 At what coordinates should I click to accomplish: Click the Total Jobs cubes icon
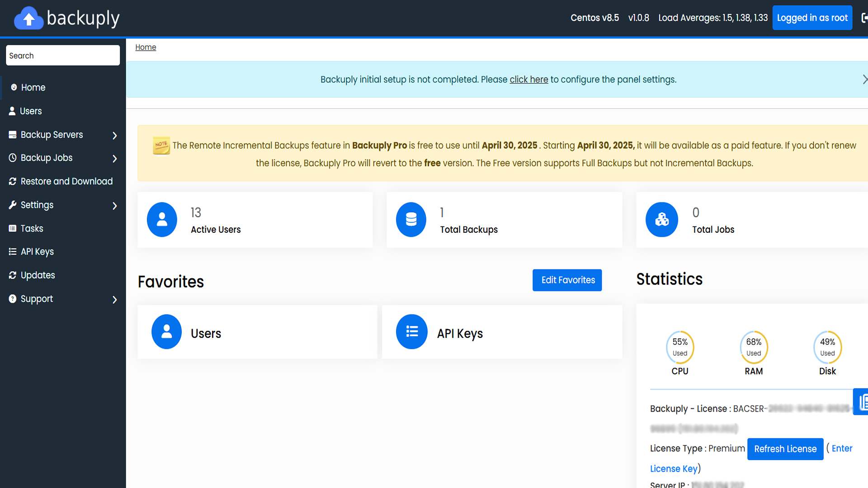[662, 220]
